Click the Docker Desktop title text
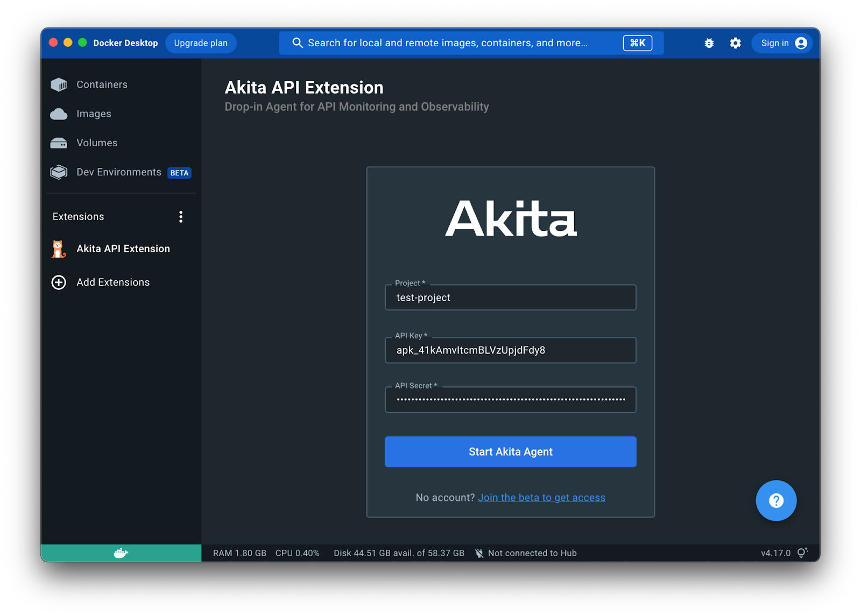861x616 pixels. 125,43
